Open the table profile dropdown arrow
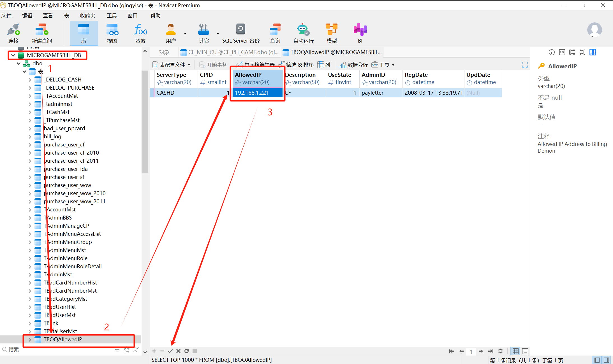This screenshot has height=364, width=613. [x=189, y=65]
